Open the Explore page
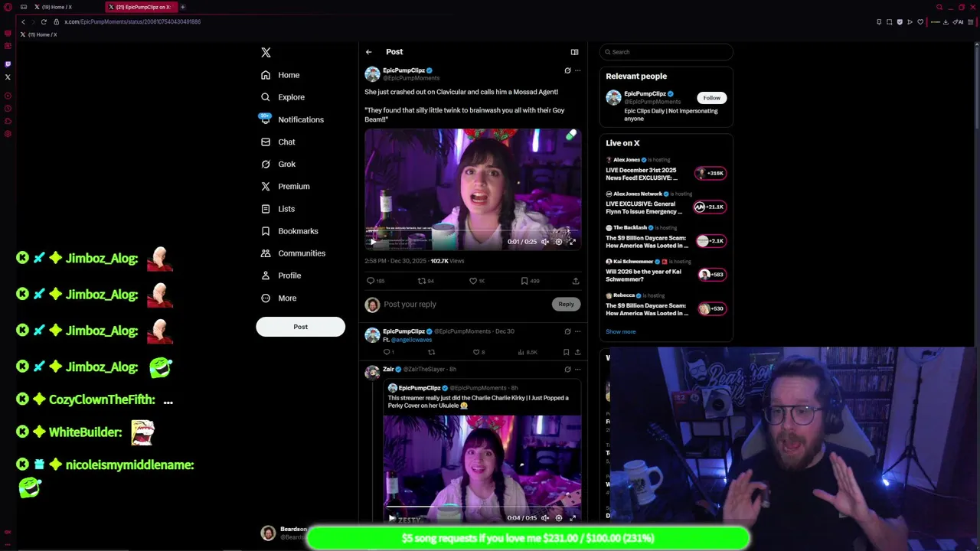Viewport: 980px width, 551px height. [x=283, y=97]
